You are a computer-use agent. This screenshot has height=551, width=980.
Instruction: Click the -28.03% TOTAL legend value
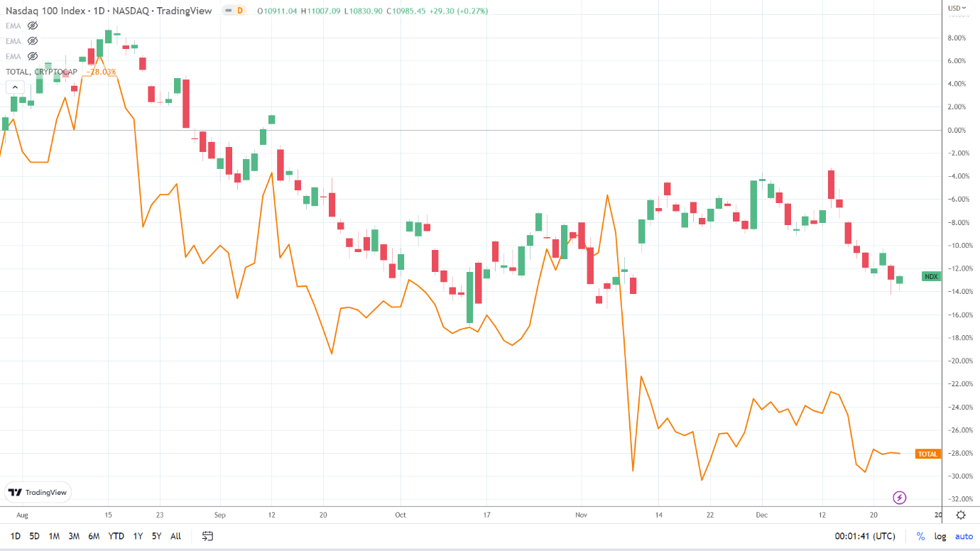[x=101, y=72]
